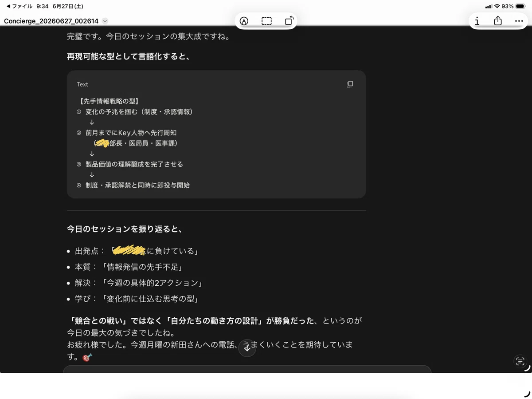This screenshot has height=399, width=532.
Task: Open the file info button
Action: click(477, 21)
